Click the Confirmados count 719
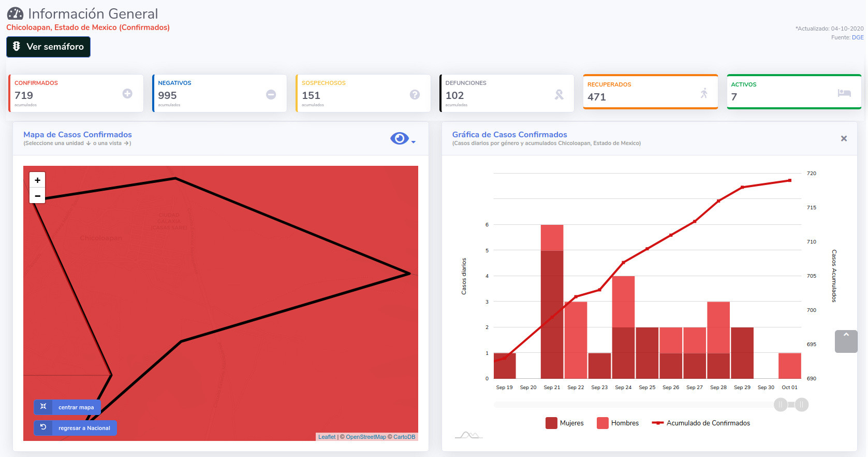Image resolution: width=868 pixels, height=457 pixels. pos(24,95)
